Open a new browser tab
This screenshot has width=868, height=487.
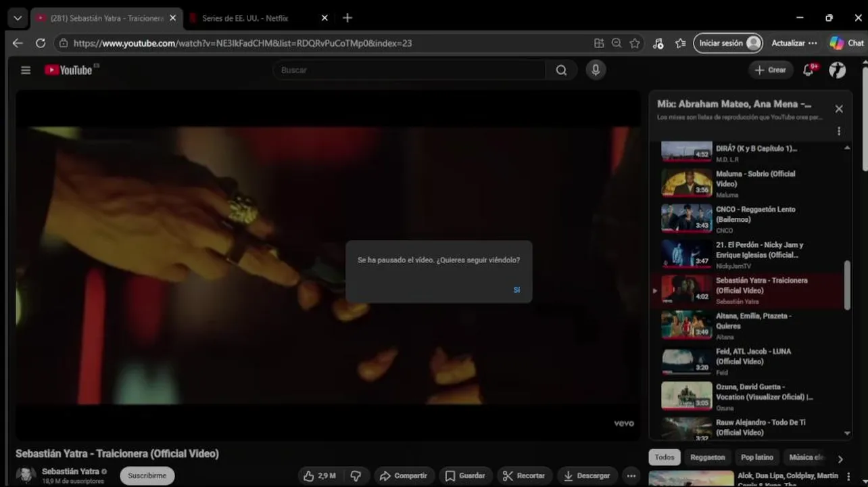tap(347, 18)
